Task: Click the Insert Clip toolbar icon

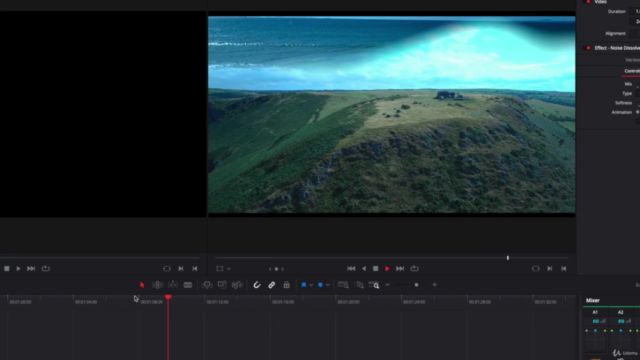Action: [207, 285]
